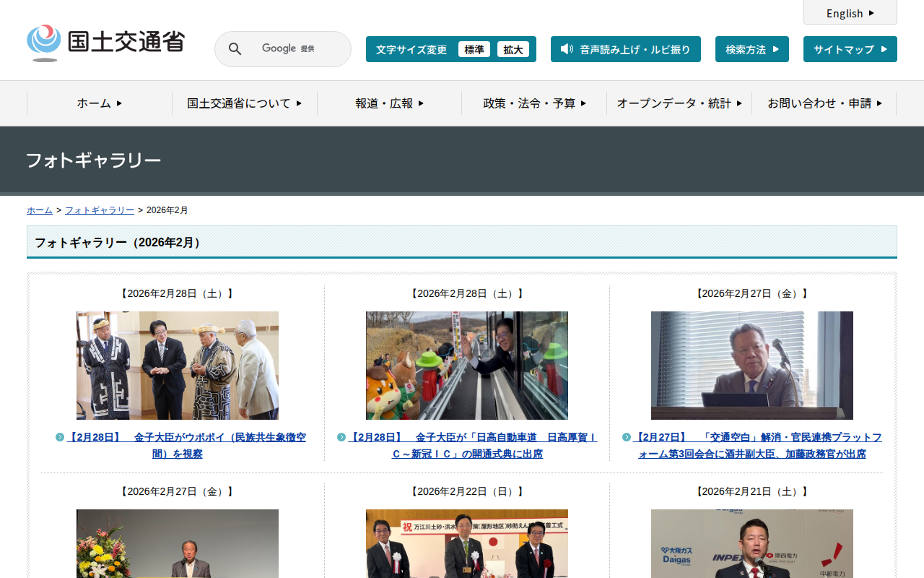Click bullet icon beside 交通空白 platform link
Viewport: 924px width, 578px height.
[x=627, y=437]
